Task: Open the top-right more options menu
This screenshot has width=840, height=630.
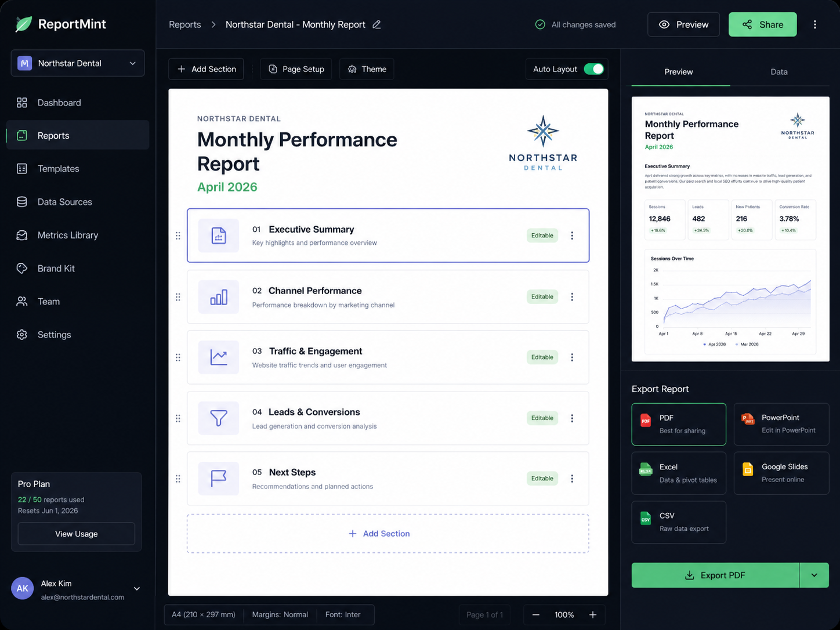Action: click(815, 24)
